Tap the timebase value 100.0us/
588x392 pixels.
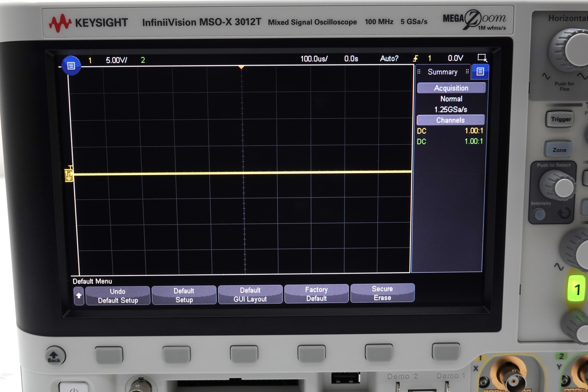coord(314,59)
